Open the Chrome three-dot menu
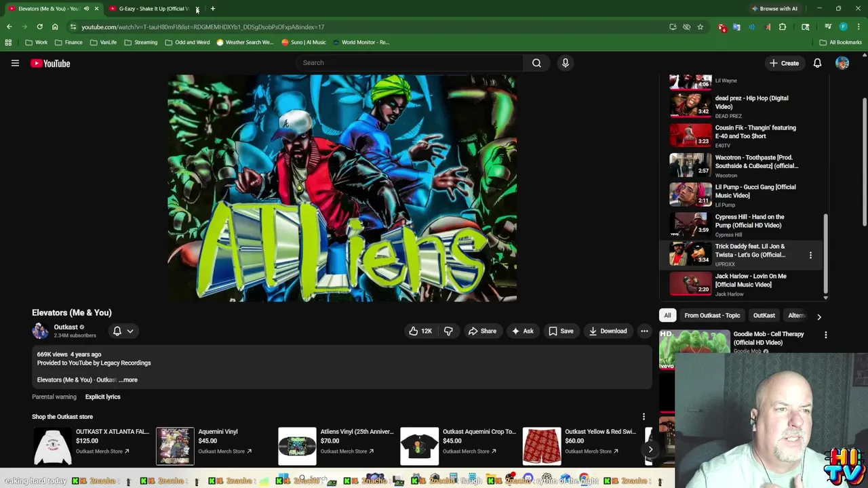This screenshot has width=868, height=488. [858, 27]
